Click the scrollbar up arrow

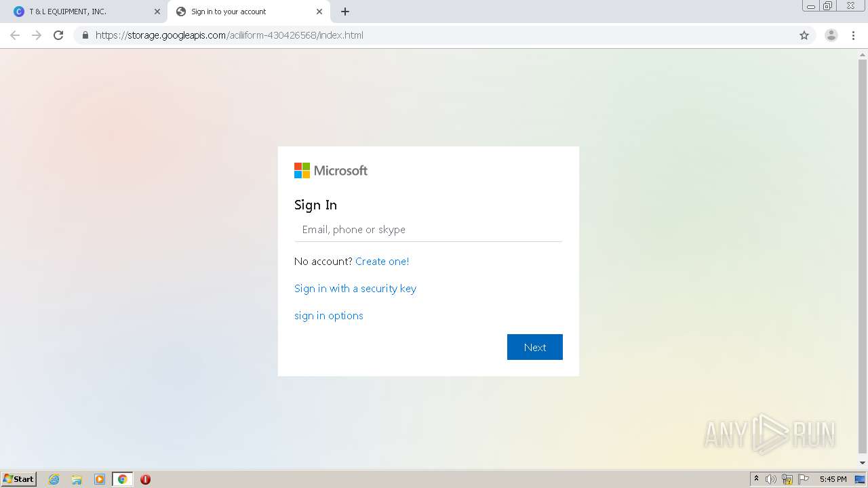tap(863, 54)
